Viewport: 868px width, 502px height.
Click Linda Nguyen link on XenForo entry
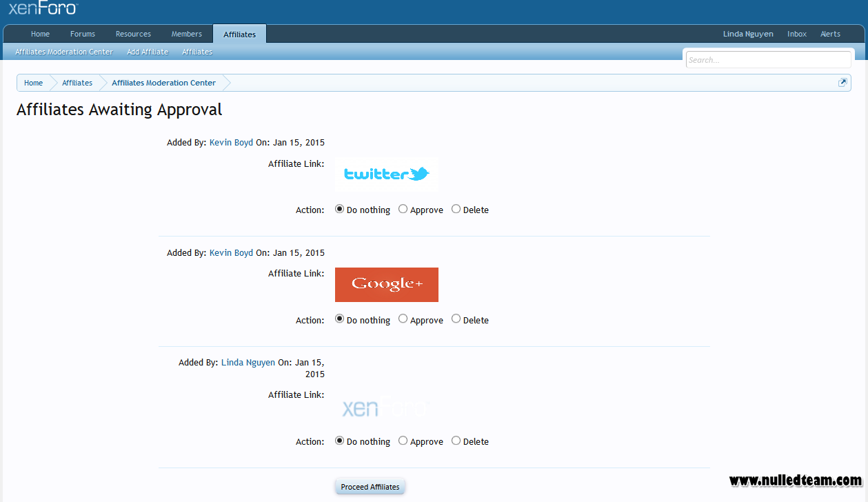pos(248,362)
